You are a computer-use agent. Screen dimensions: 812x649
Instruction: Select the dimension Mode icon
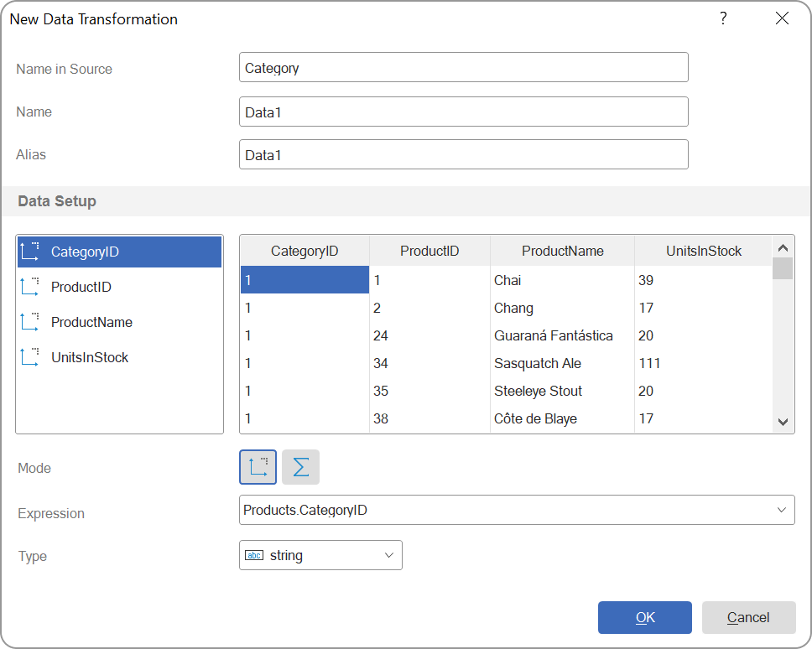click(258, 467)
